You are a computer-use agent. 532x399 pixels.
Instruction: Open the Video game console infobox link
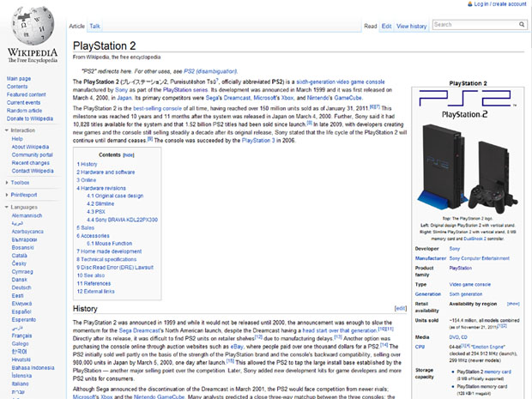point(470,284)
